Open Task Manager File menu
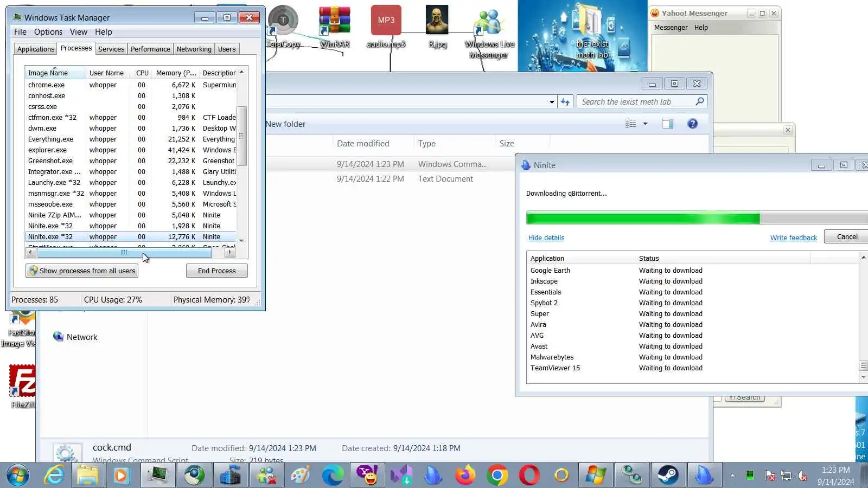 (x=20, y=32)
